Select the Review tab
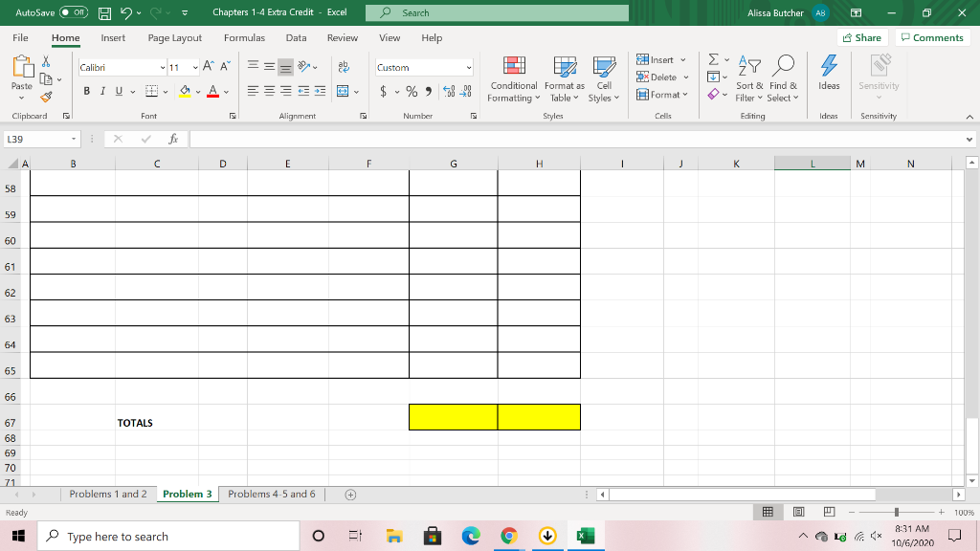This screenshot has height=551, width=980. [x=343, y=37]
